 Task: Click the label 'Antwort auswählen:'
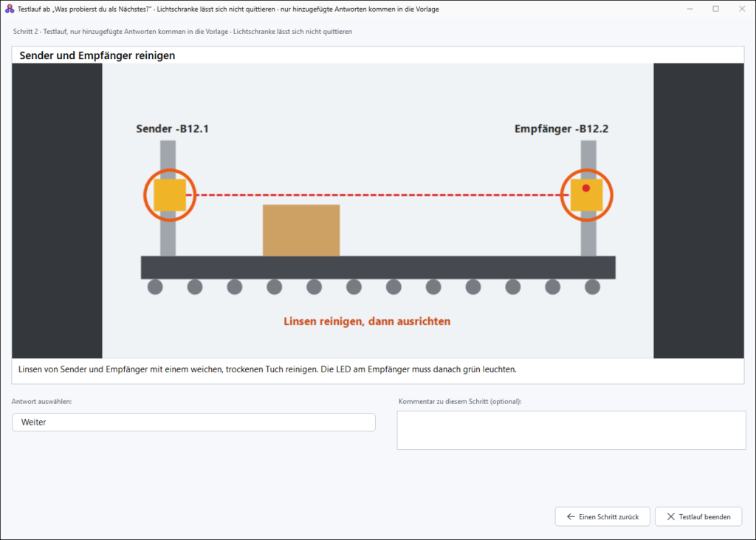pos(42,402)
